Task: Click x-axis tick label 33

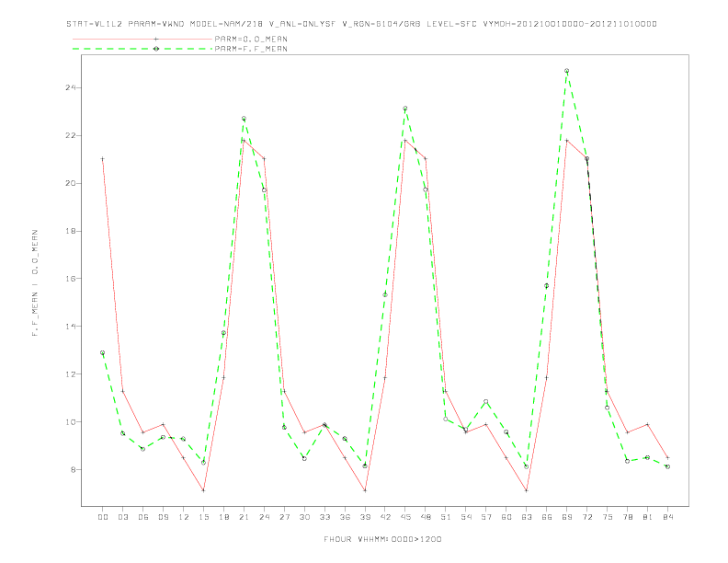Action: point(324,517)
